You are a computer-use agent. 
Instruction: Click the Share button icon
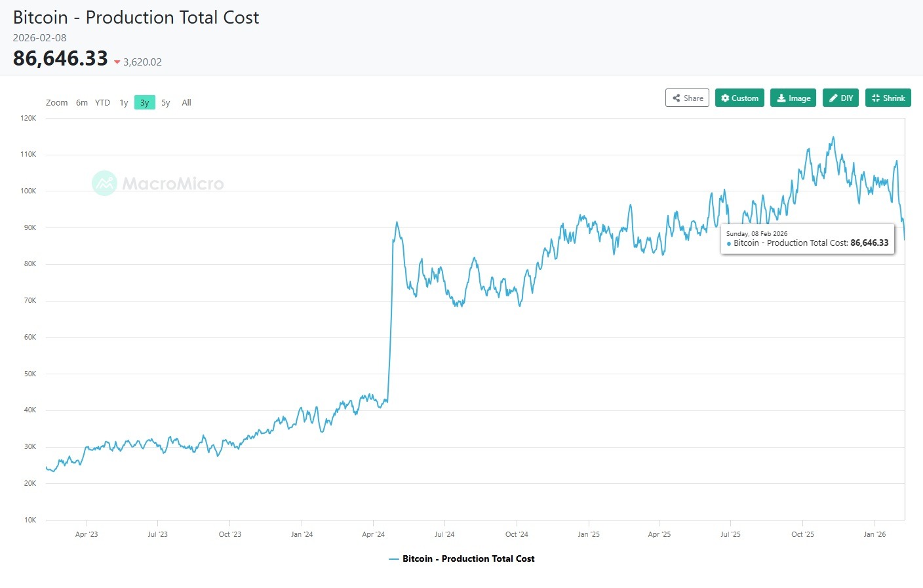pyautogui.click(x=677, y=98)
